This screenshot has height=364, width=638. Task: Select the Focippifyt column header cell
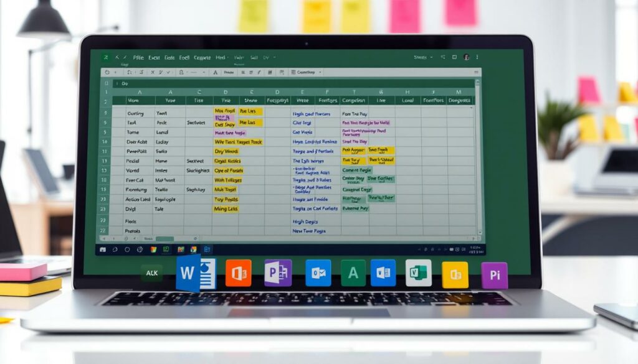(277, 100)
